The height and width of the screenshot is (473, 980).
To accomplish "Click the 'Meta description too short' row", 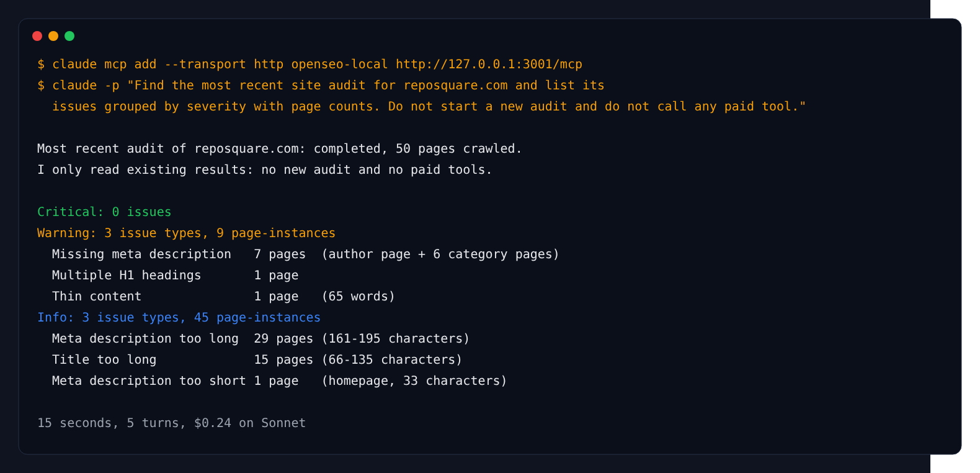I will pyautogui.click(x=279, y=381).
